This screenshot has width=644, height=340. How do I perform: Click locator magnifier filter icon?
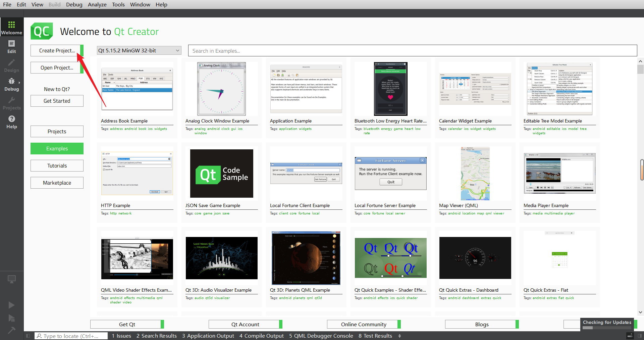click(x=39, y=336)
